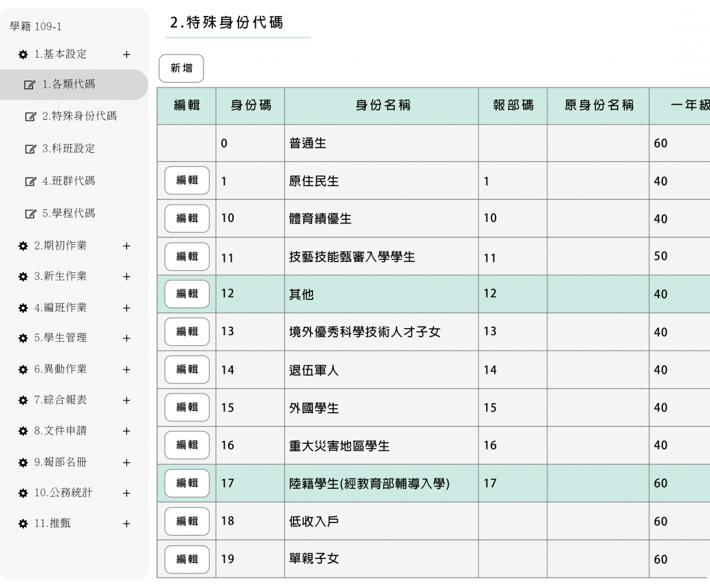The image size is (710, 588).
Task: Edit the 單親子女 row
Action: pos(187,559)
